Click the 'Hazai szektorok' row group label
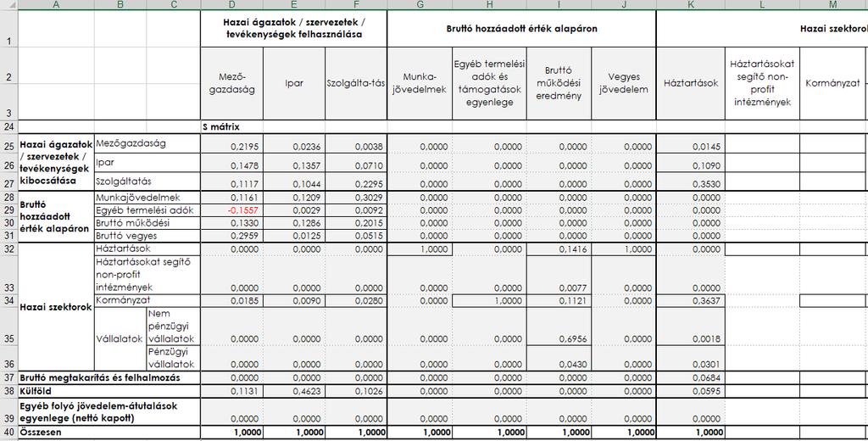 tap(56, 307)
